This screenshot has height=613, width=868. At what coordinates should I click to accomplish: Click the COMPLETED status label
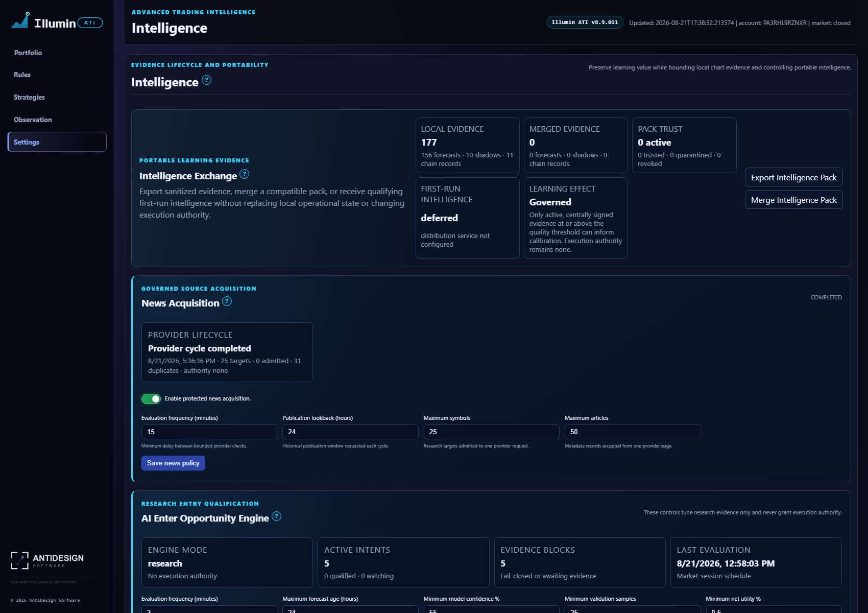coord(826,297)
